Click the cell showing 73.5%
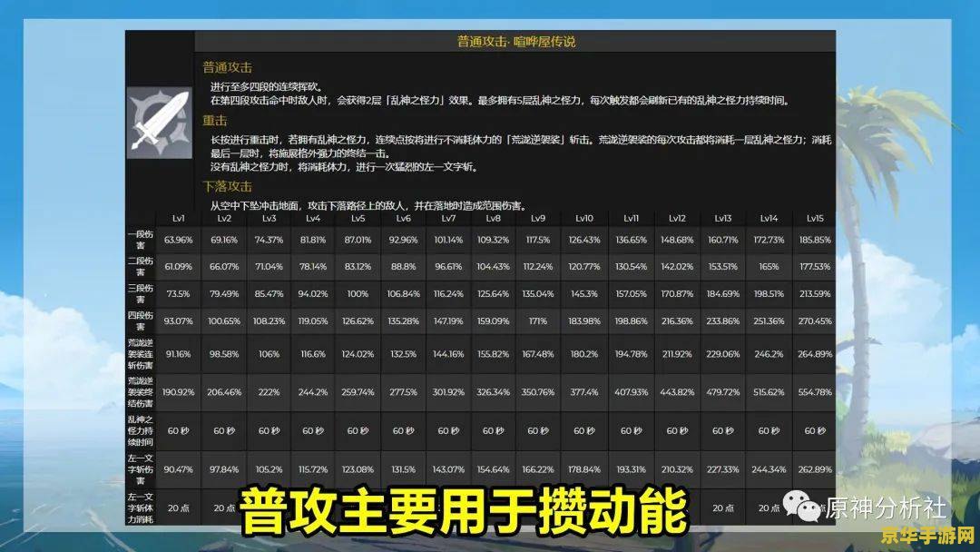980x552 pixels. pyautogui.click(x=178, y=294)
